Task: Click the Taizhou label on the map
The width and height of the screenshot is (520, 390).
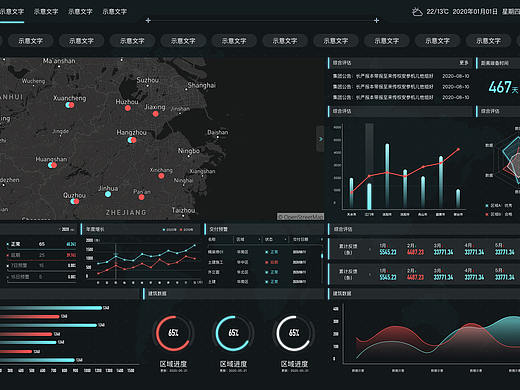Action: point(183,210)
